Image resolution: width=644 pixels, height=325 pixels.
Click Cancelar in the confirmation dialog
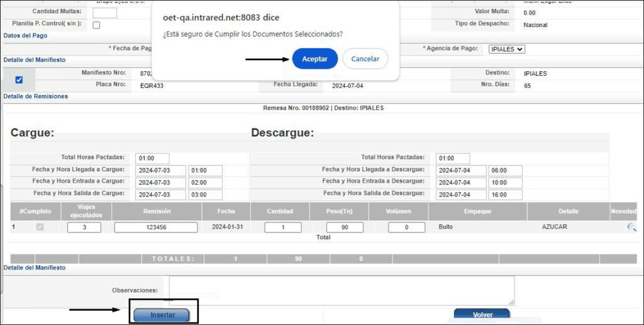pos(365,59)
